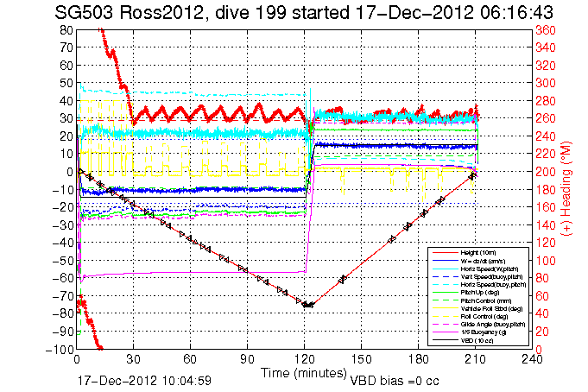
Task: Click the "17-Dec-2012 10:04:59" timestamp text
Action: coord(144,381)
